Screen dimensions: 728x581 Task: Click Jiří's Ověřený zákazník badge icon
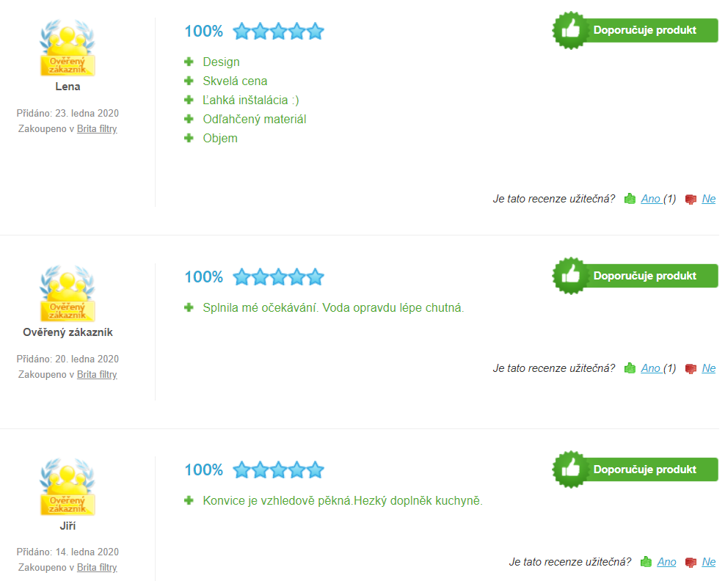tap(68, 487)
